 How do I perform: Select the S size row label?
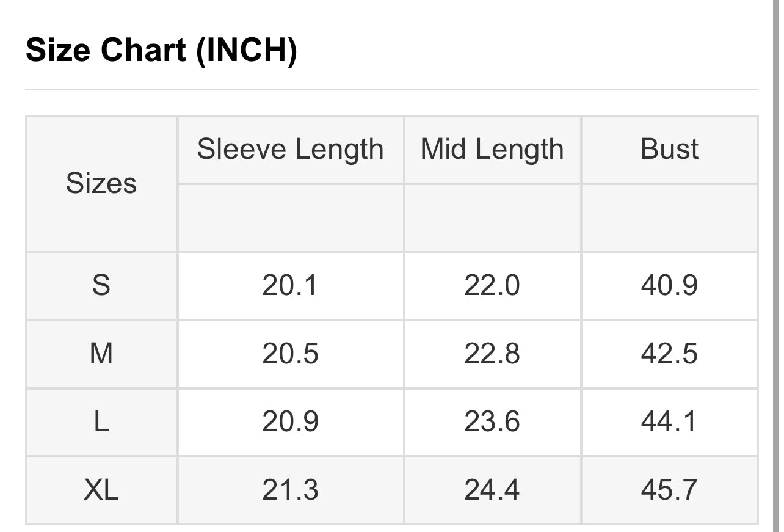[101, 285]
